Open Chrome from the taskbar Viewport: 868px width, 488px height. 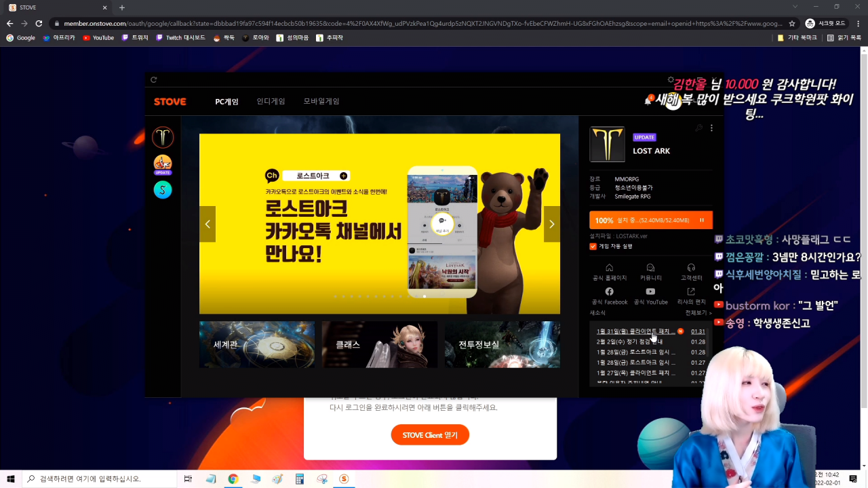[233, 479]
